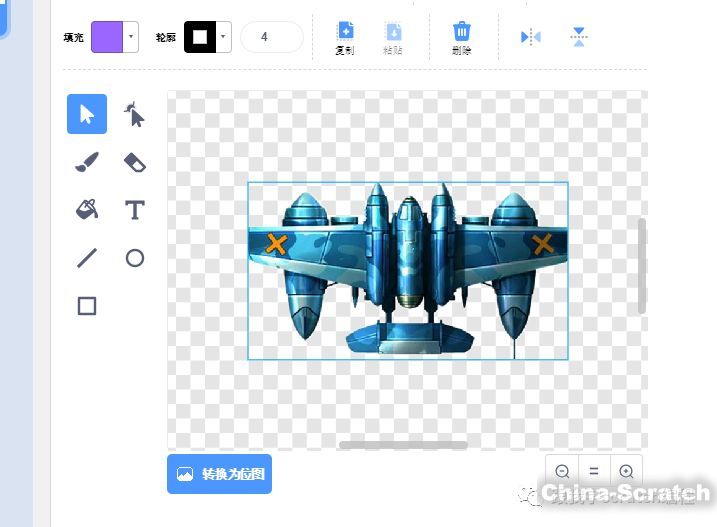The height and width of the screenshot is (527, 717).
Task: Select the Circle tool
Action: 135,258
